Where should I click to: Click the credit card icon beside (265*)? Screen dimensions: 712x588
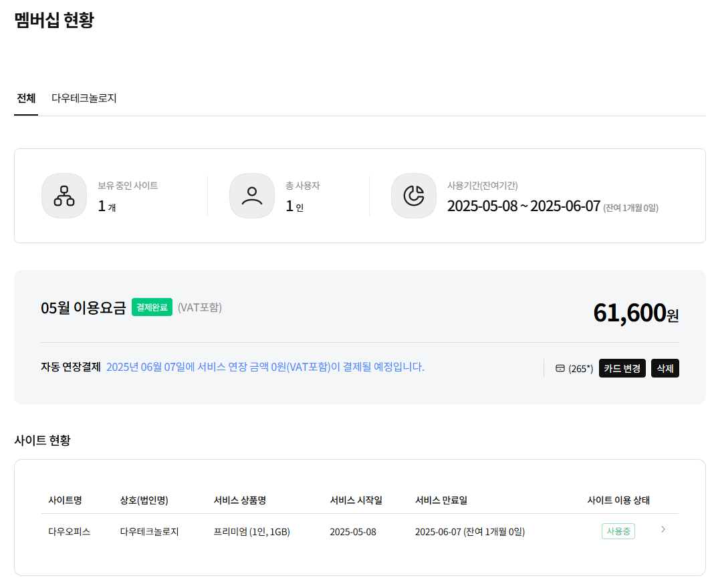(560, 369)
